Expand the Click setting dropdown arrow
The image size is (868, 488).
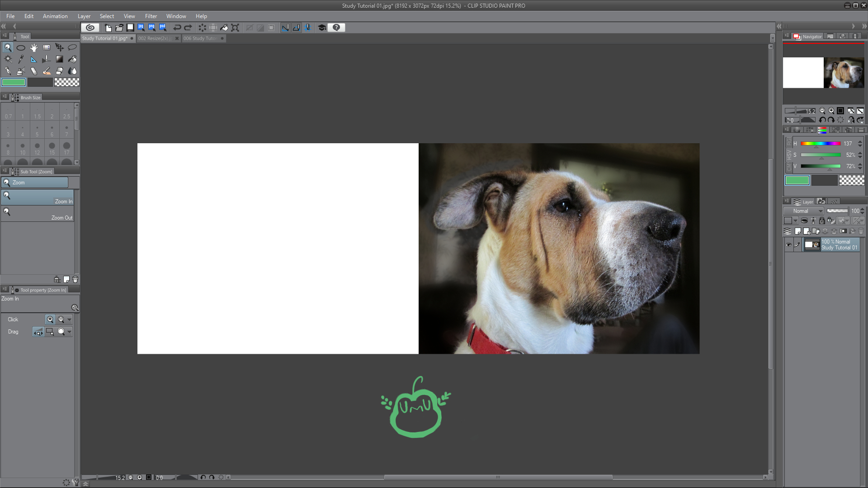(x=69, y=319)
